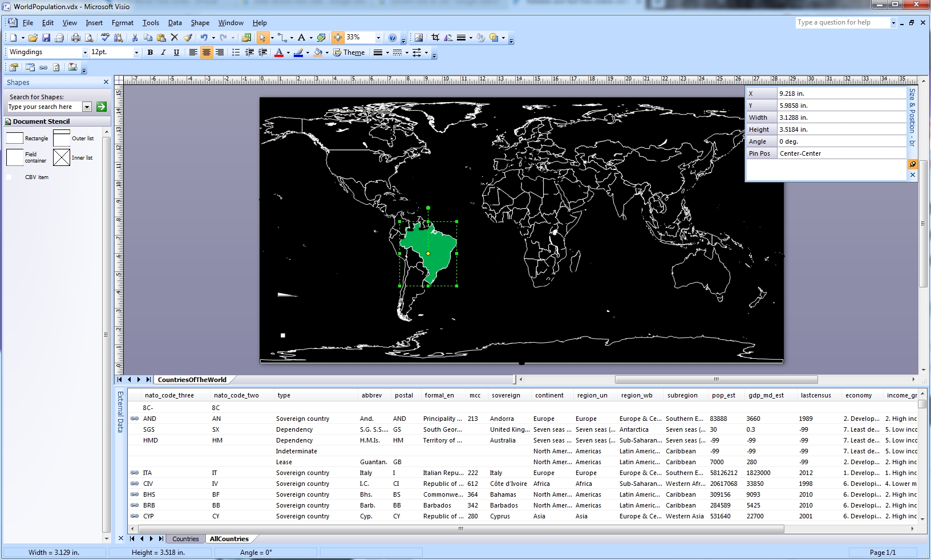Click the Print Preview icon
The height and width of the screenshot is (560, 931).
[x=89, y=38]
